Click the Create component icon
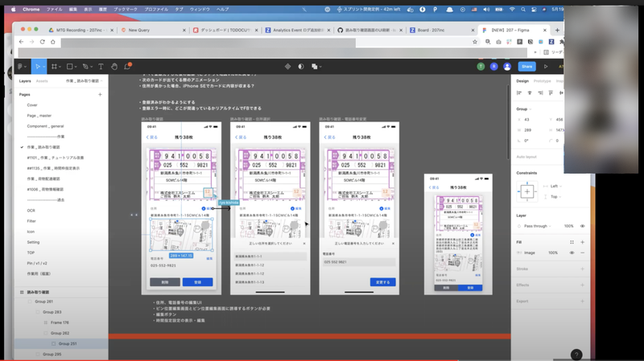Screen dimensions: 644x361 (287, 67)
